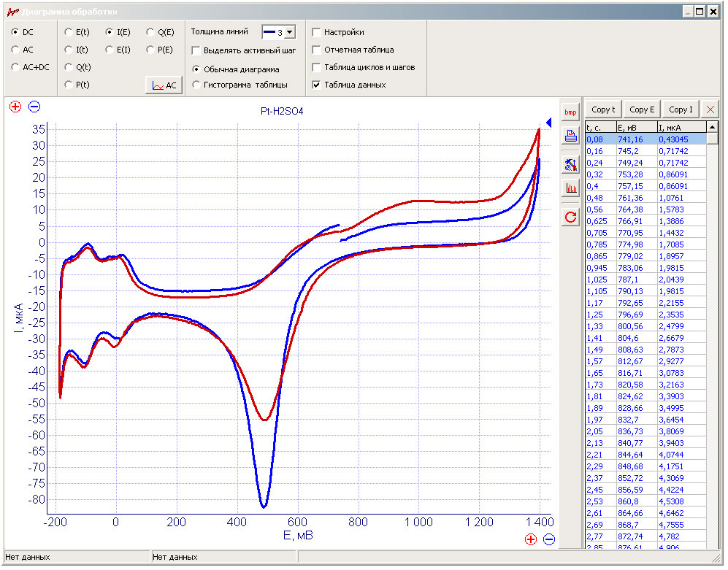Click the red plus zoom icon near the X axis
Screen dimensions: 728x570
pos(531,539)
